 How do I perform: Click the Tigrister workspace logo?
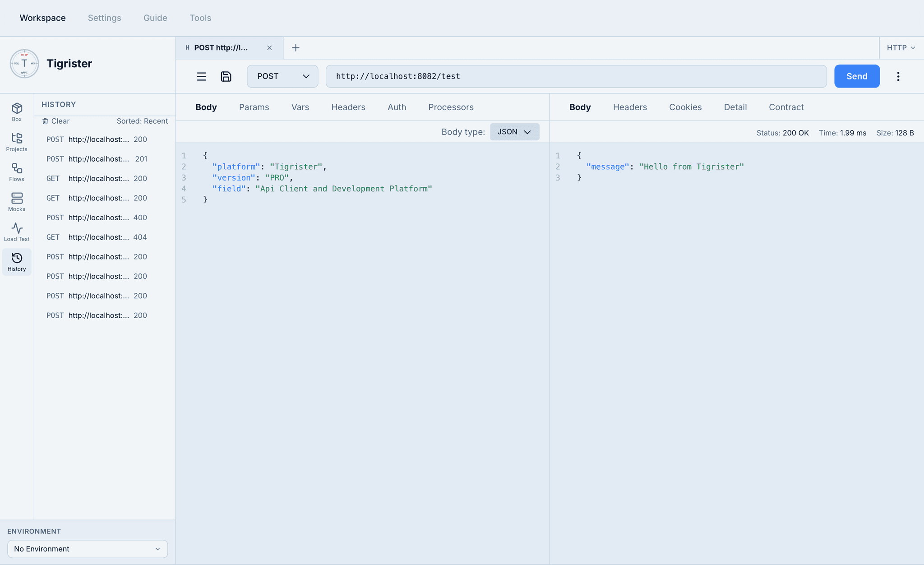coord(24,64)
